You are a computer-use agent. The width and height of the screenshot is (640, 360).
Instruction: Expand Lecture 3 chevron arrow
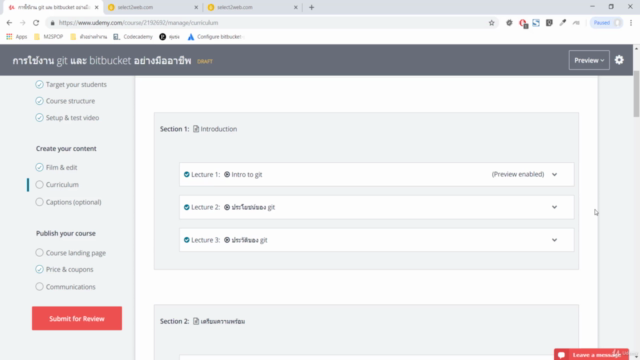point(554,240)
